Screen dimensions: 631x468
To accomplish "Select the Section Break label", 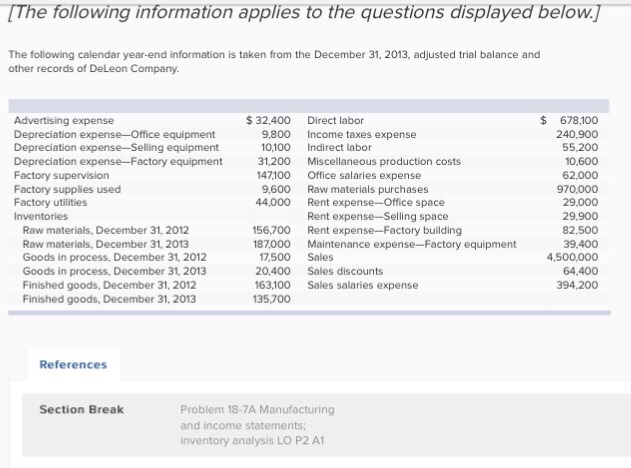I will [81, 410].
